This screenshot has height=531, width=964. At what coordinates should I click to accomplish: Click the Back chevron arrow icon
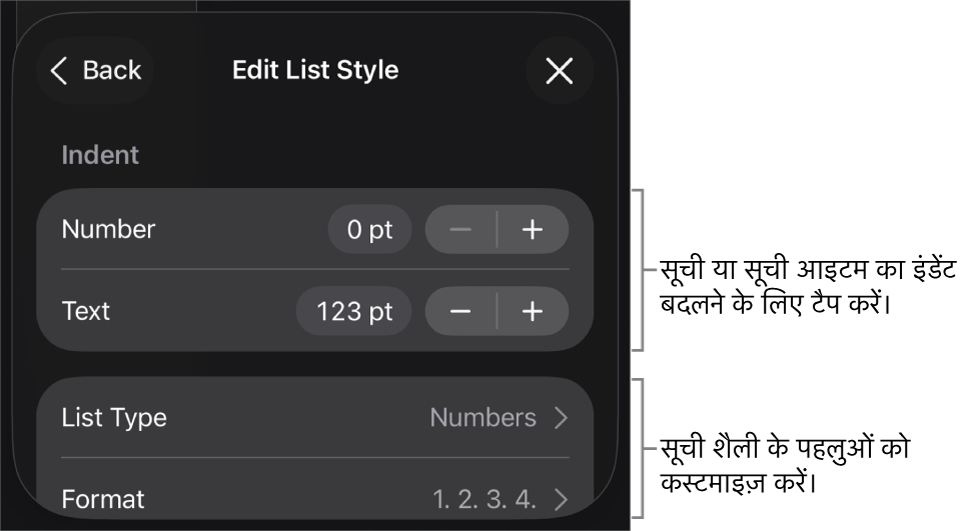click(x=60, y=70)
